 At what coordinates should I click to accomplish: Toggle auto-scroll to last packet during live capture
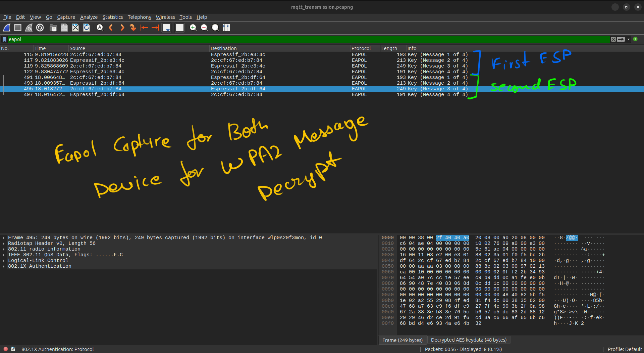tap(166, 28)
